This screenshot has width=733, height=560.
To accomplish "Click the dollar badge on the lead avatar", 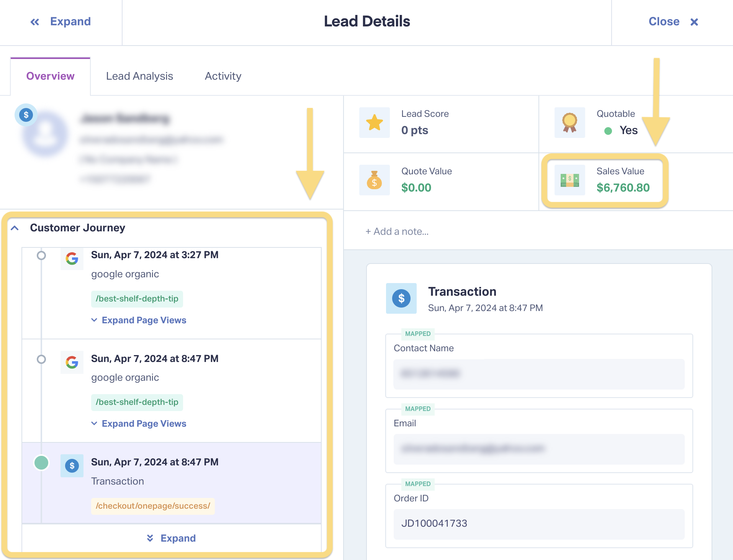I will tap(26, 115).
